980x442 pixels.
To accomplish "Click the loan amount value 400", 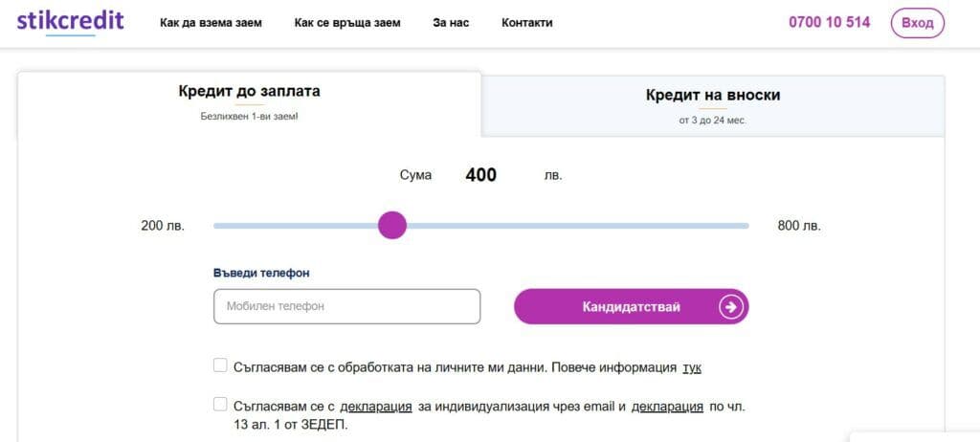I will (x=480, y=175).
